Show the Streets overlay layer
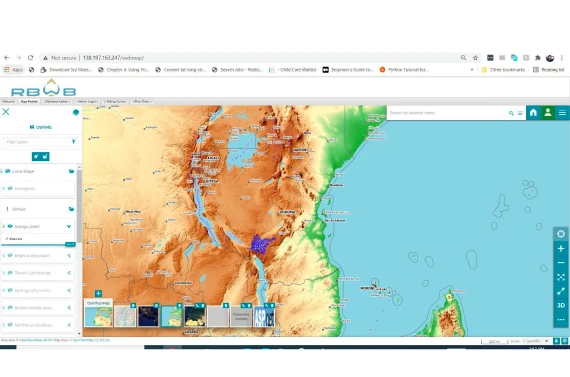570x377 pixels. coord(10,308)
